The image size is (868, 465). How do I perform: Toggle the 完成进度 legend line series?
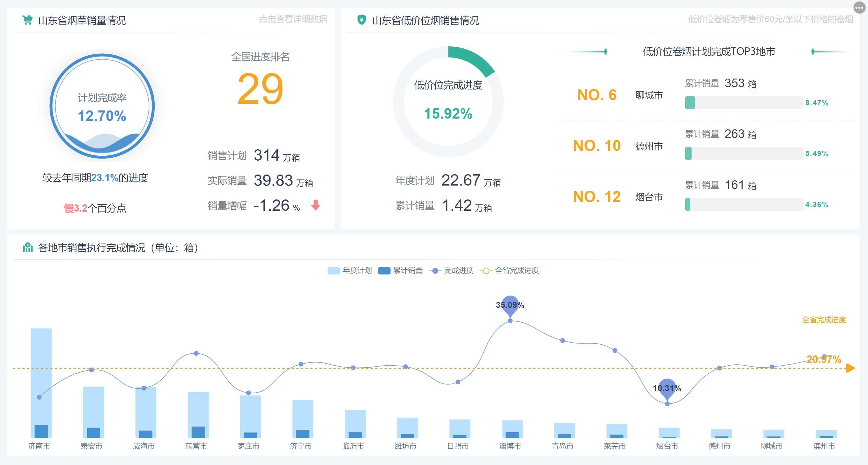pos(451,270)
